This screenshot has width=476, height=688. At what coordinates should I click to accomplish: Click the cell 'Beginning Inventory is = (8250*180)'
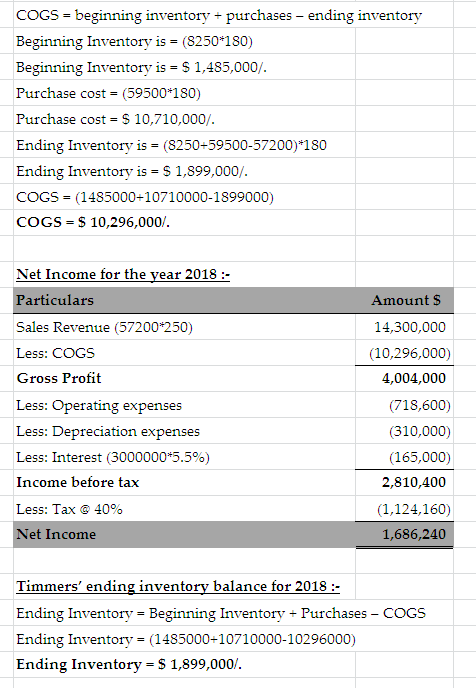134,41
